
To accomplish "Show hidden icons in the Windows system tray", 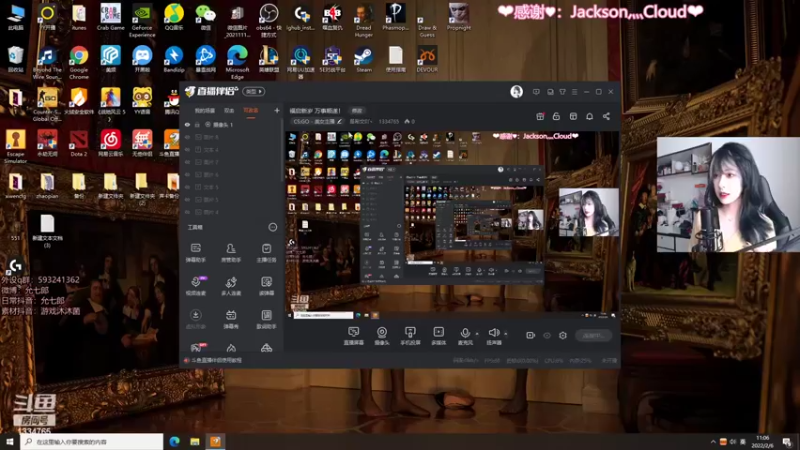I will click(713, 442).
